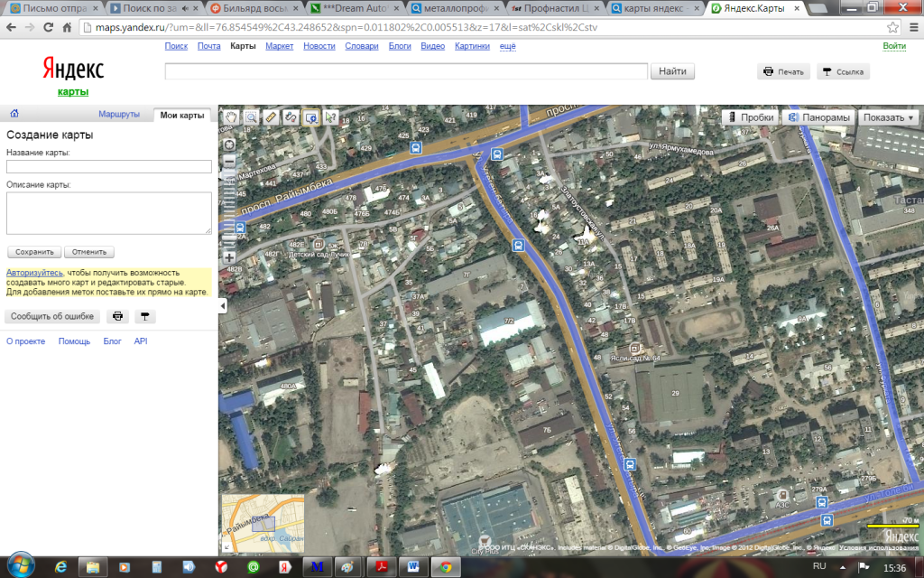Toggle the Пробки traffic layer

click(x=751, y=117)
